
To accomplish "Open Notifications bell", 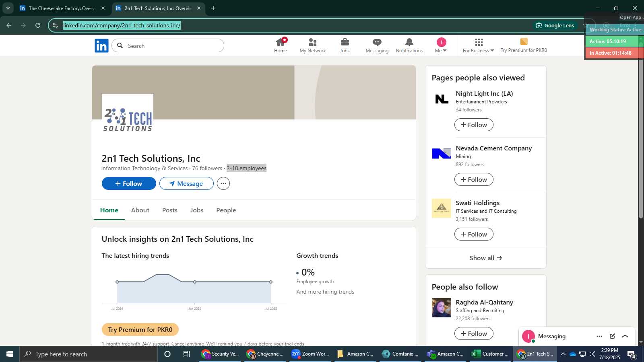I will click(409, 45).
